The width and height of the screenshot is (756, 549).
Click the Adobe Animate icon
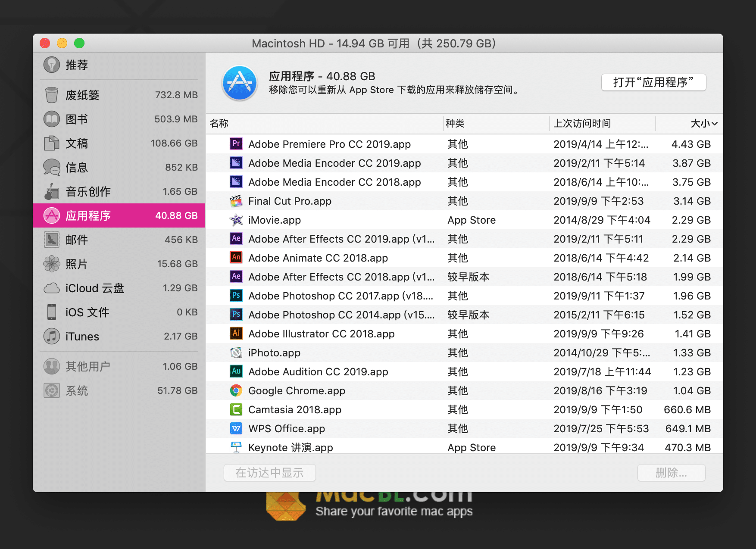point(236,258)
